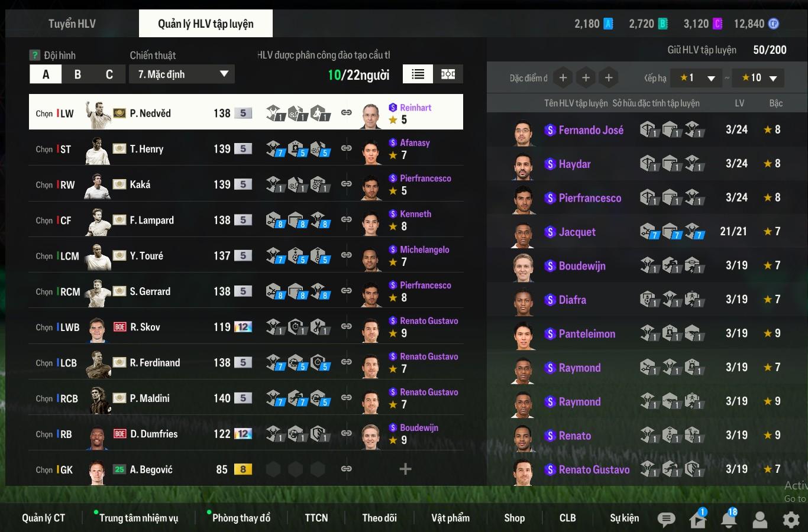
Task: Open maximum star ★10 dropdown
Action: click(x=759, y=77)
